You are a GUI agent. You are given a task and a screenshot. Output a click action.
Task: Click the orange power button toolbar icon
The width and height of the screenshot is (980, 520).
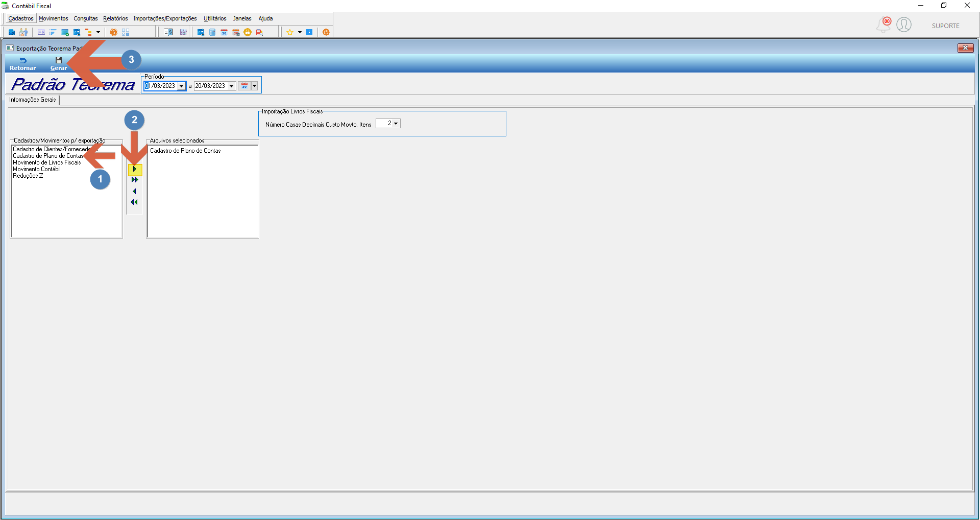tap(326, 32)
